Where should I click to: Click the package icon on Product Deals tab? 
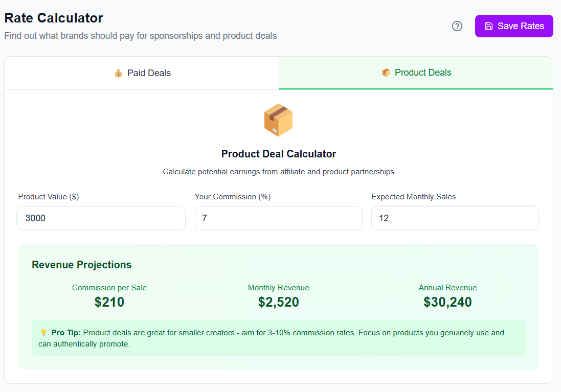(x=386, y=73)
